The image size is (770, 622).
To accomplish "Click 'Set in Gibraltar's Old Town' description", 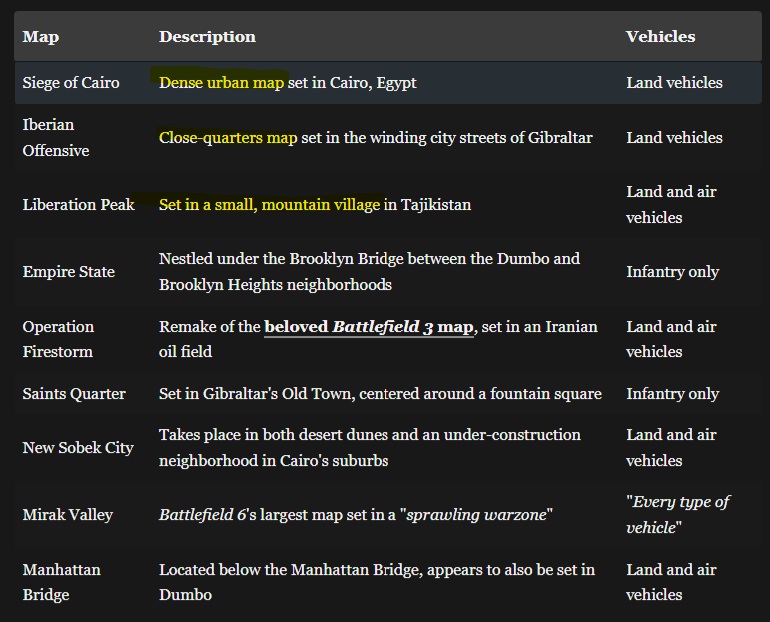I will click(x=380, y=394).
